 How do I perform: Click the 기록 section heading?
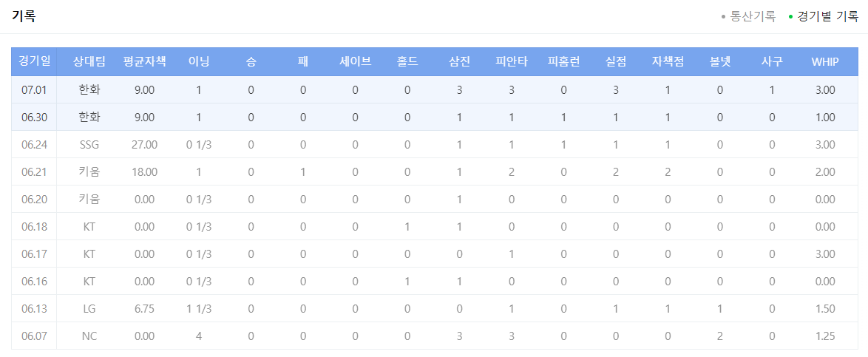click(24, 16)
